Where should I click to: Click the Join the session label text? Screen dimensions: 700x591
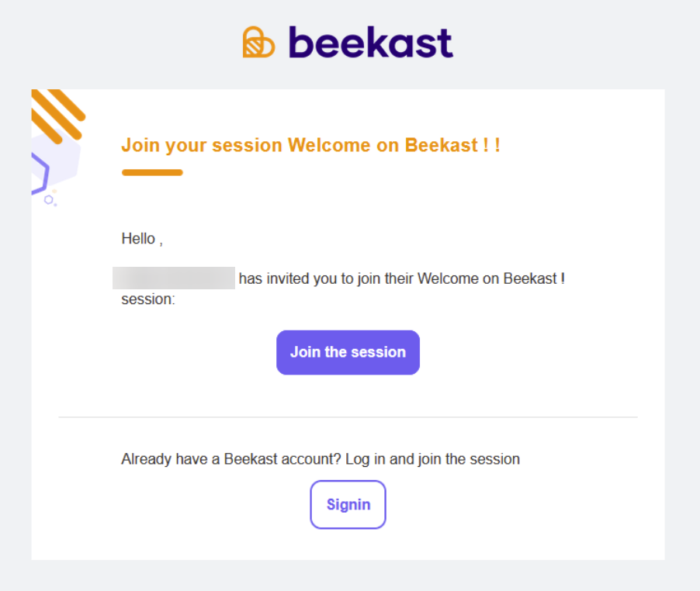[x=348, y=352]
